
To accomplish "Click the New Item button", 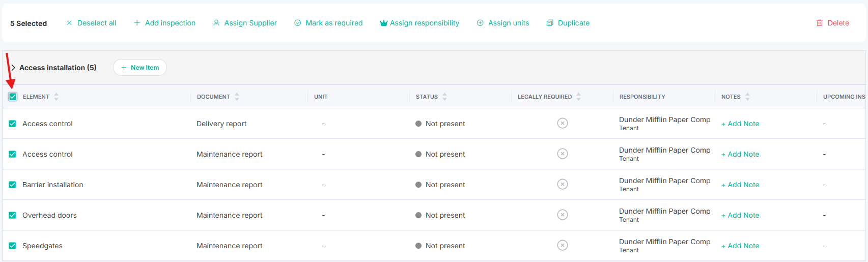I will coord(140,68).
